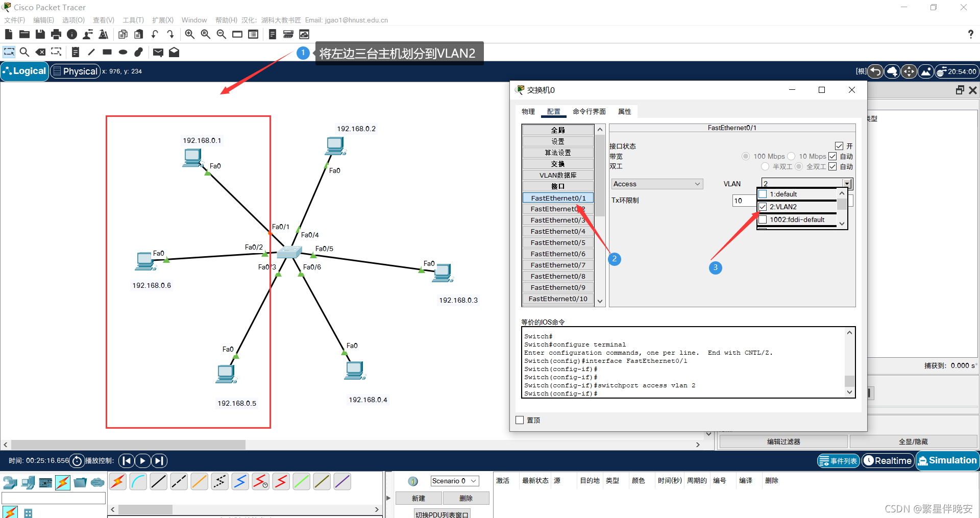Click the Paste icon in toolbar
This screenshot has height=518, width=980.
[x=139, y=34]
